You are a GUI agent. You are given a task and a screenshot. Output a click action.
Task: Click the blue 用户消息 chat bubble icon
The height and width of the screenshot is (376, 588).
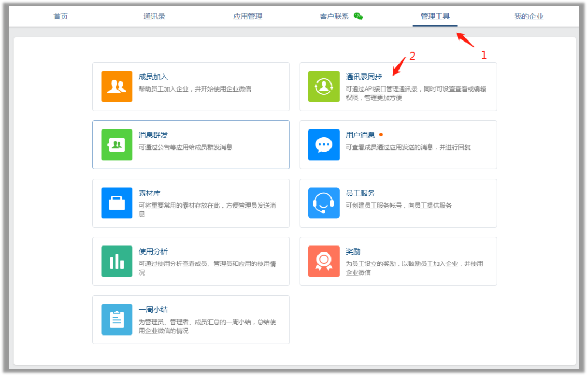point(324,145)
